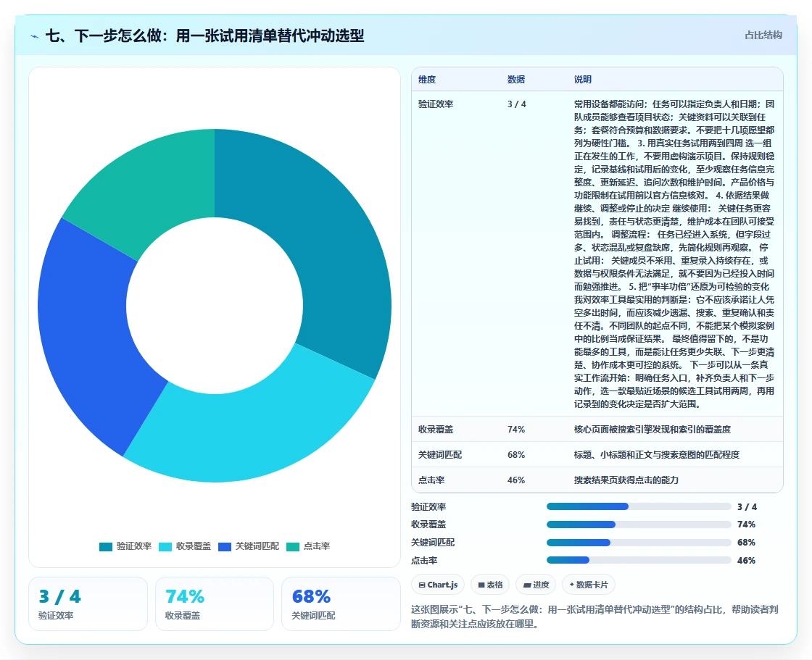Click the 数据 column header
Viewport: 812px width, 660px height.
click(515, 80)
